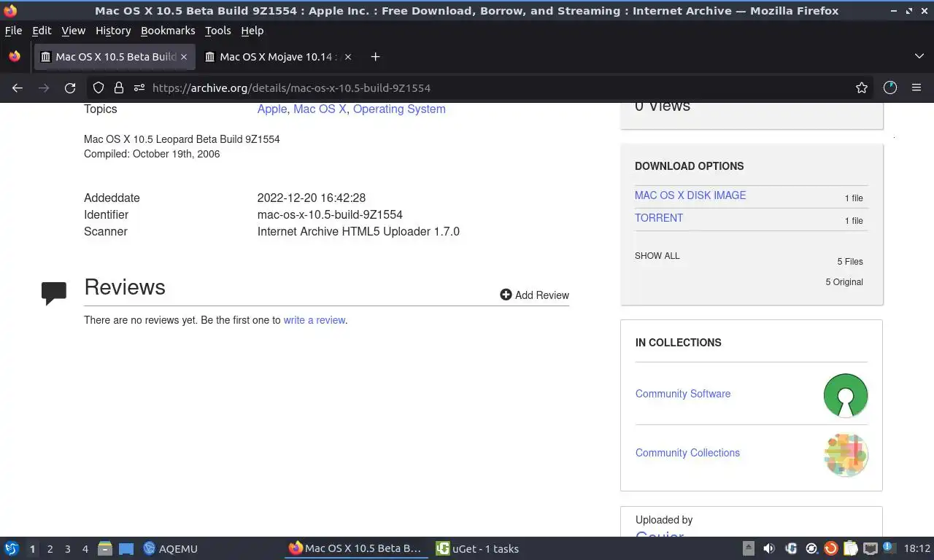The image size is (934, 560).
Task: View site security lock information
Action: [118, 87]
